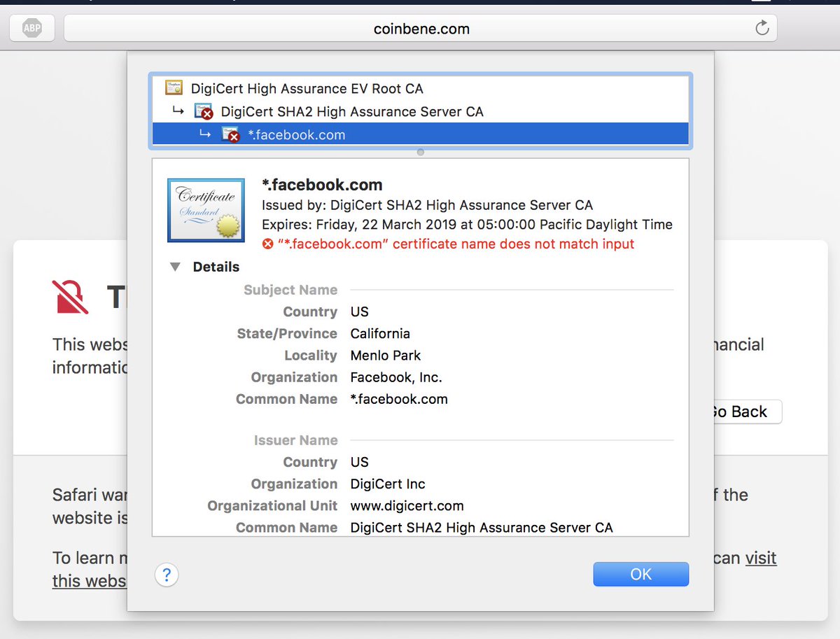Reload the page with the refresh icon
The width and height of the screenshot is (840, 639).
[x=762, y=29]
